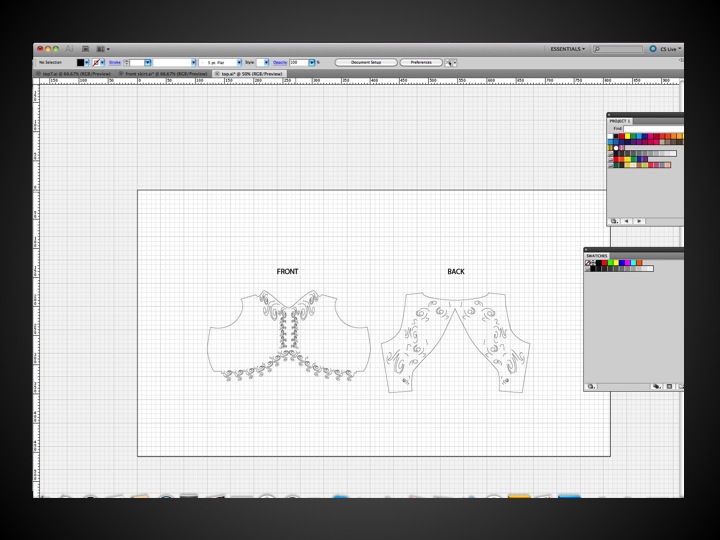The image size is (720, 540).
Task: Open Swatch Libraries menu in SWATCHES panel
Action: point(592,387)
